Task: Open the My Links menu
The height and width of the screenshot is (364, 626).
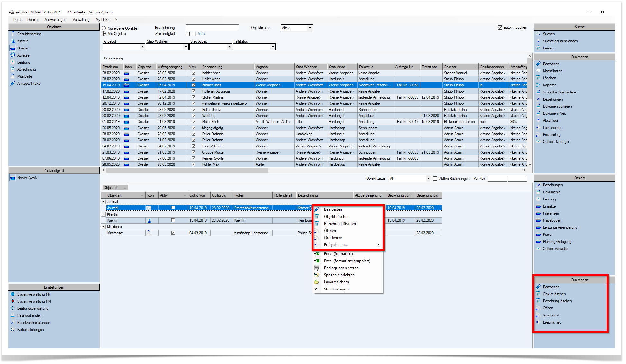Action: [103, 20]
